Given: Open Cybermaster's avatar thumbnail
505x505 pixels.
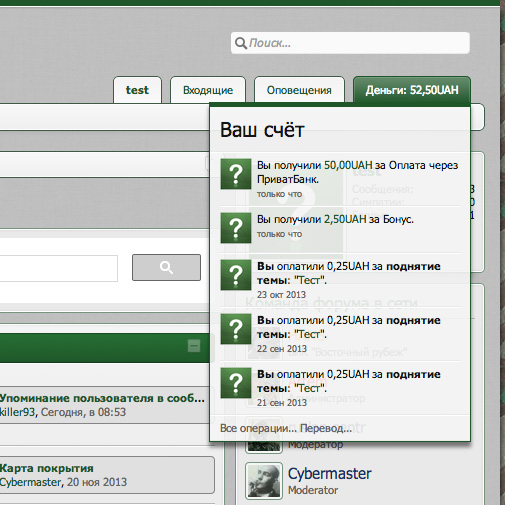Looking at the screenshot, I should [264, 481].
